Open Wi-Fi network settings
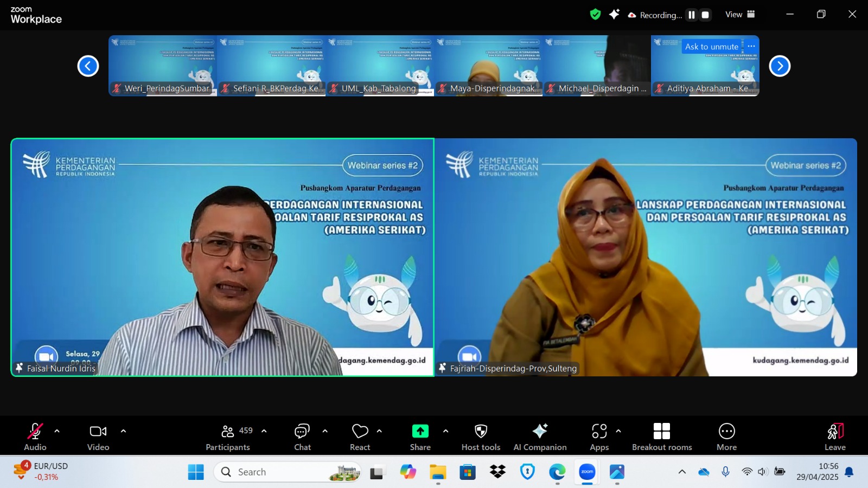 pyautogui.click(x=747, y=472)
